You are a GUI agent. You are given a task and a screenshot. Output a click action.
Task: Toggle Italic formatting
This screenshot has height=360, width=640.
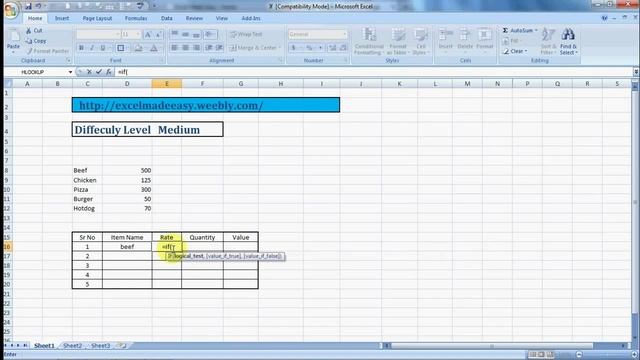pyautogui.click(x=92, y=48)
